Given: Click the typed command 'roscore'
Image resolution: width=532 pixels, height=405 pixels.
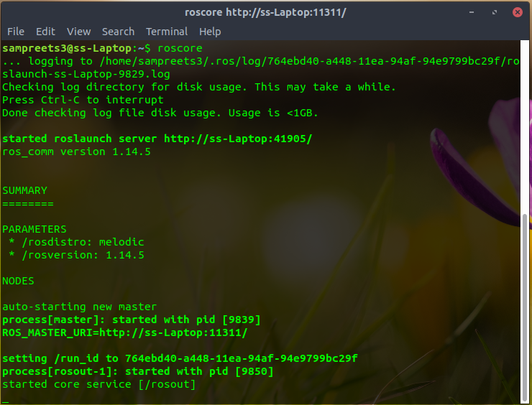Looking at the screenshot, I should 180,48.
